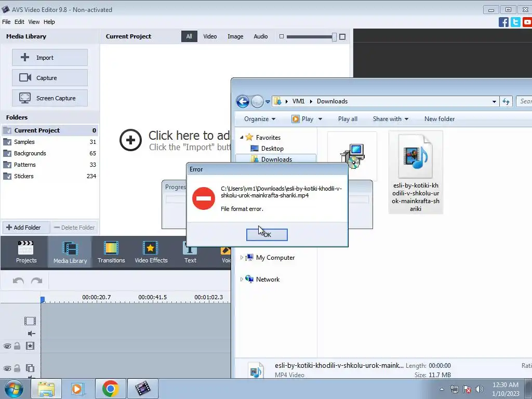532x399 pixels.
Task: Click New folder in Explorer
Action: click(x=440, y=119)
